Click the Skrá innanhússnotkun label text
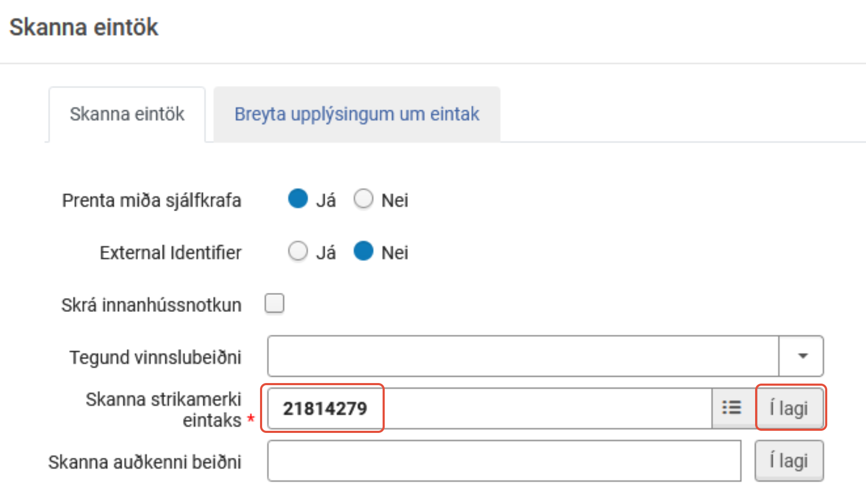 coord(151,305)
